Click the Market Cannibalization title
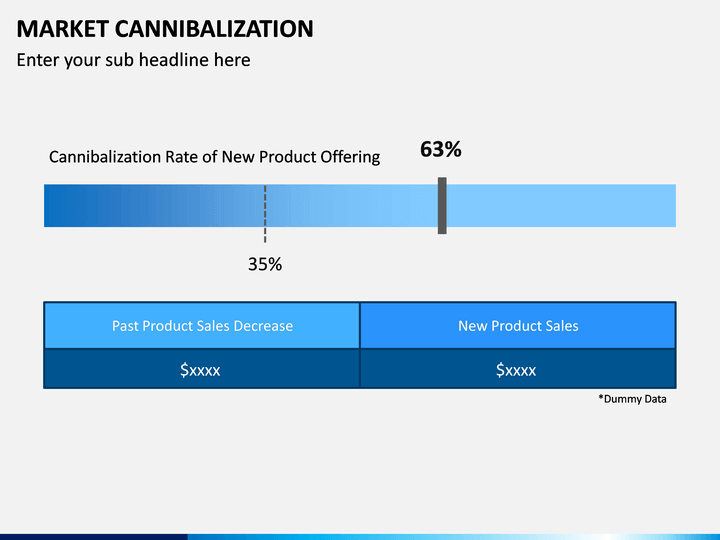The height and width of the screenshot is (540, 720). pos(165,29)
